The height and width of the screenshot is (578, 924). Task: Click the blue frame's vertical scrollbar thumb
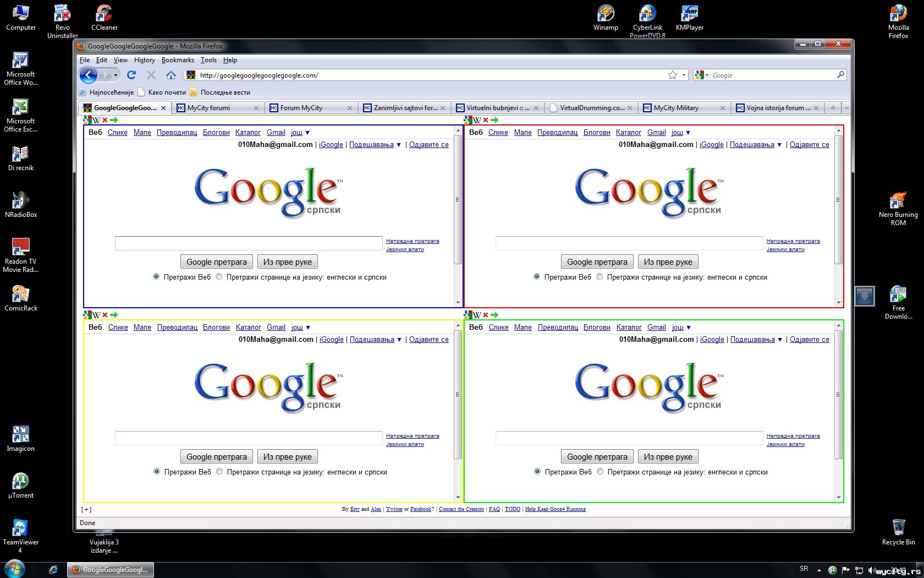click(x=457, y=200)
